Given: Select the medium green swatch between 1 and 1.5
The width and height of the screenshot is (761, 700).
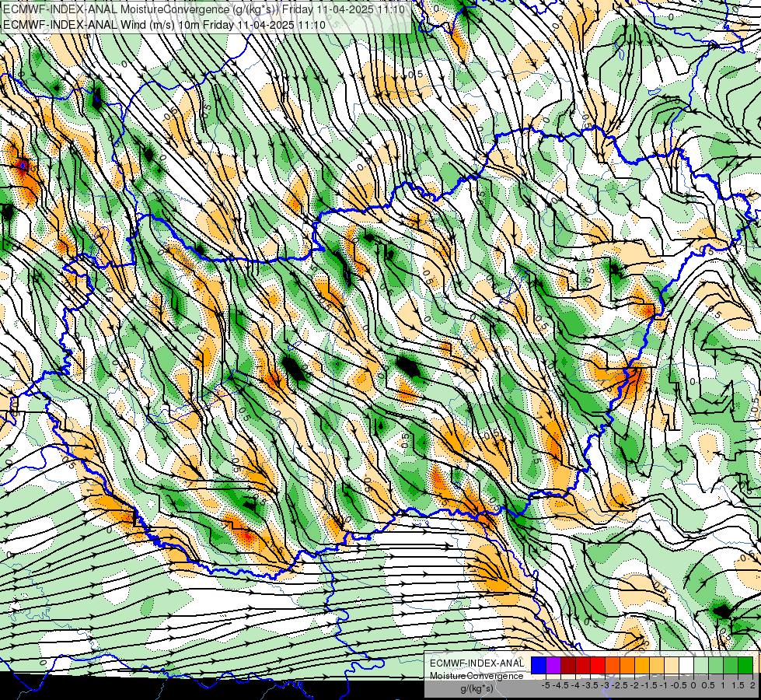Looking at the screenshot, I should point(731,666).
